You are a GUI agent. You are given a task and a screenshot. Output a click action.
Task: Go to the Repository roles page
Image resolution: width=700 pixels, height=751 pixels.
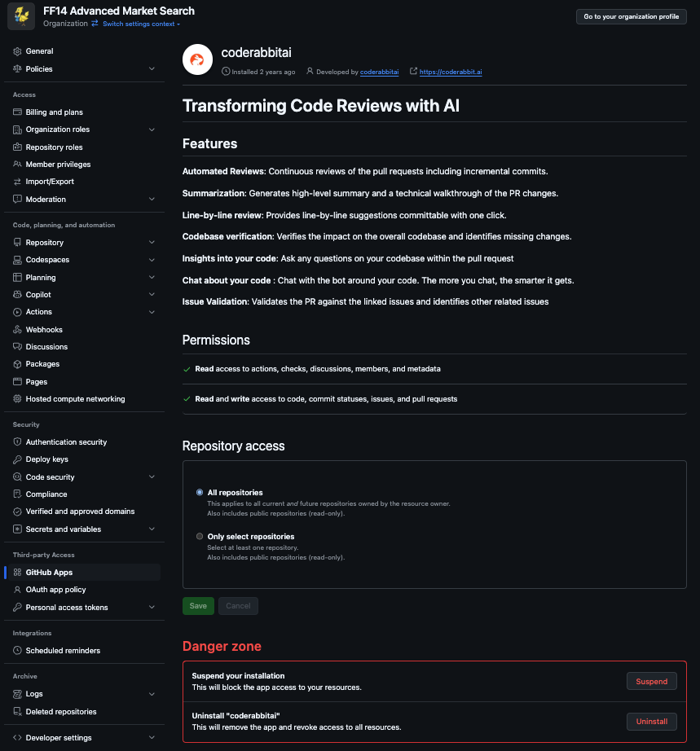click(x=54, y=147)
